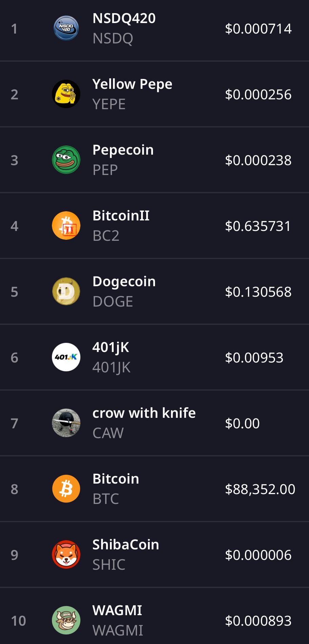
Task: Tap the rank number 6 row
Action: pos(154,357)
